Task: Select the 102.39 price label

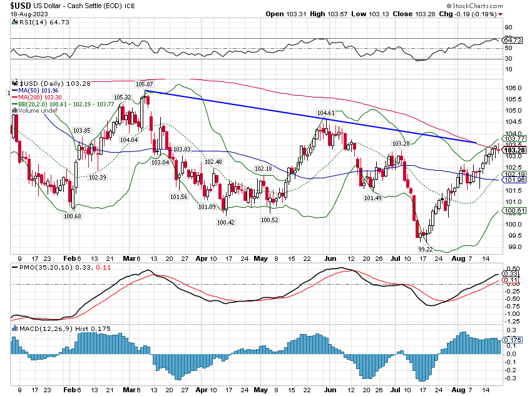Action: 98,177
